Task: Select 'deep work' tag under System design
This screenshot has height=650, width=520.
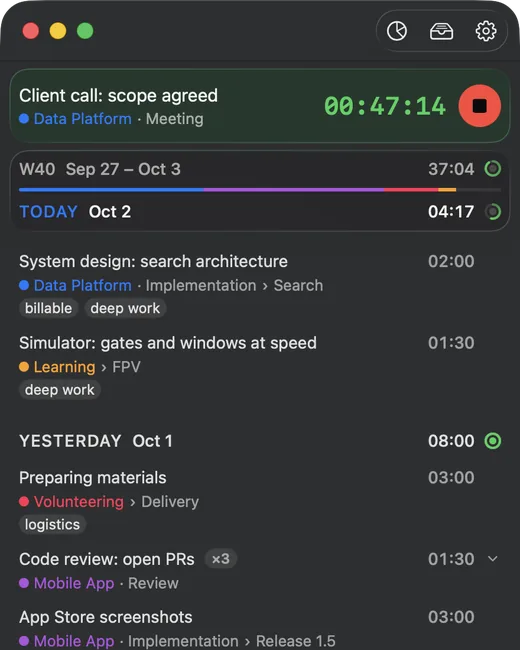Action: pyautogui.click(x=125, y=308)
